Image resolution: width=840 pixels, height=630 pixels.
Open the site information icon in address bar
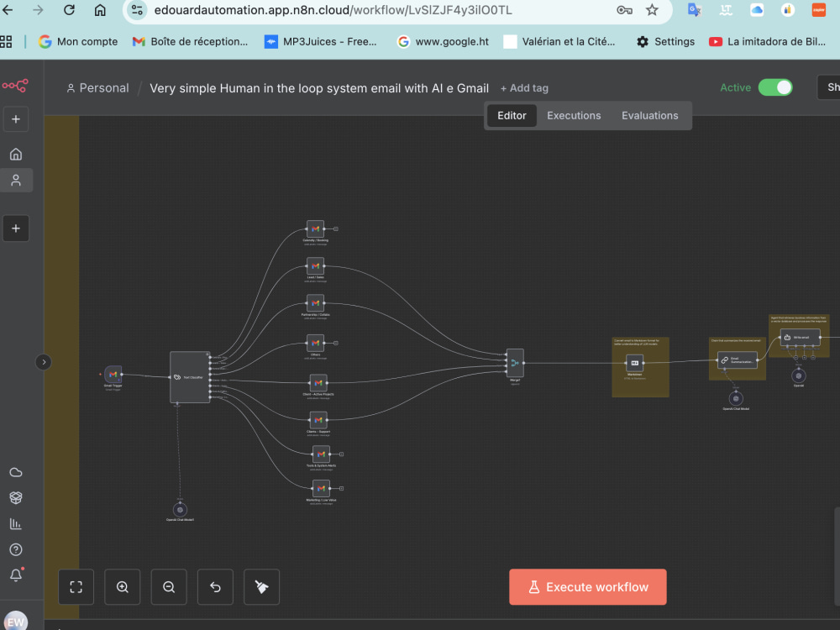(x=137, y=9)
